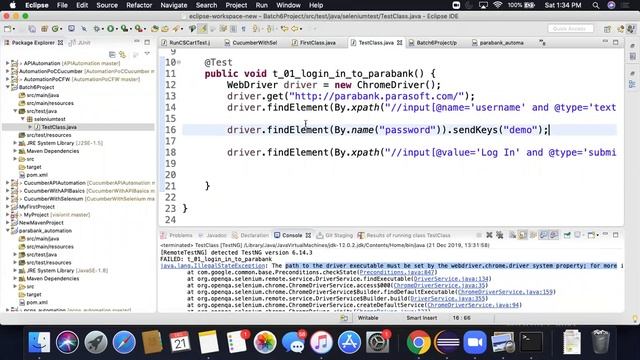This screenshot has height=360, width=640.
Task: Click the green Run toolbar button
Action: point(110,29)
